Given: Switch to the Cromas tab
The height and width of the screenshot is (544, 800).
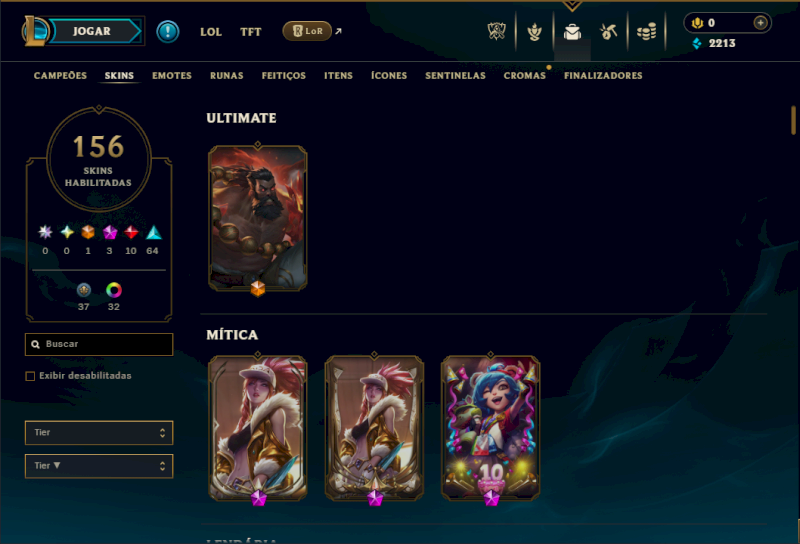Looking at the screenshot, I should (x=524, y=76).
